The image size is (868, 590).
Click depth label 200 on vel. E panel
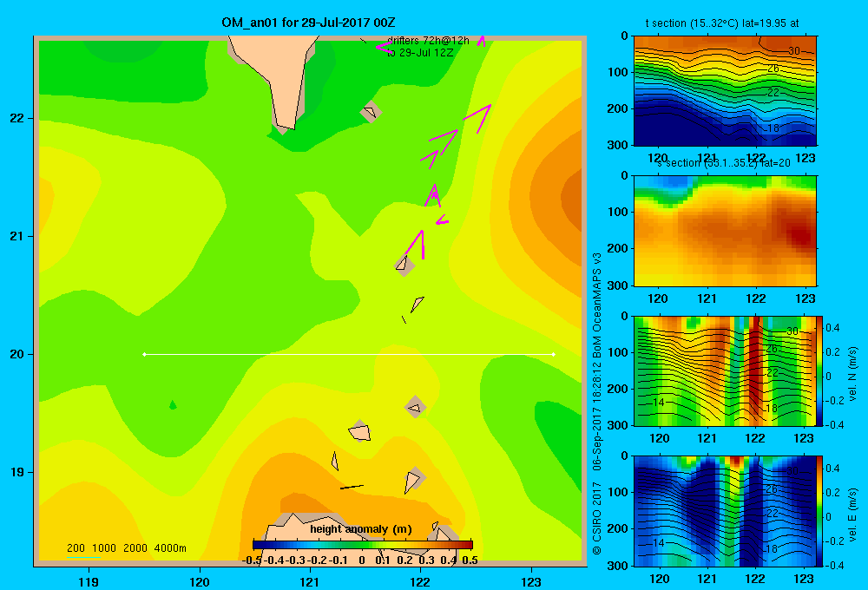pyautogui.click(x=618, y=528)
